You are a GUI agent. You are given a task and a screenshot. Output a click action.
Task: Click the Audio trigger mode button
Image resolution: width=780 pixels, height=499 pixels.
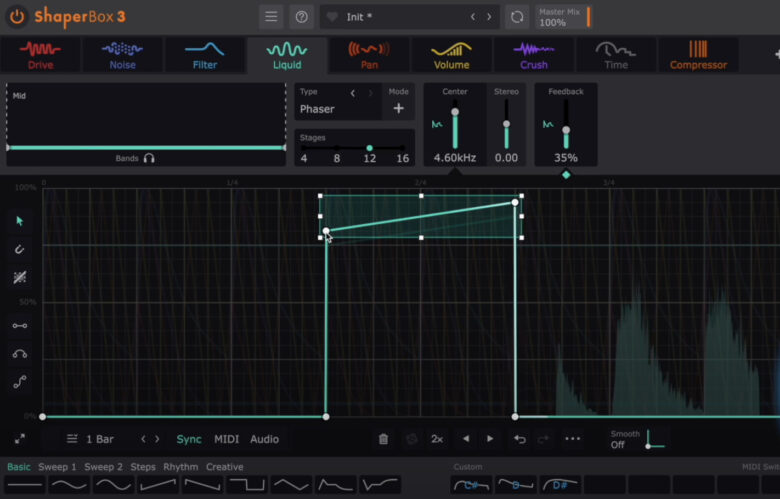264,439
